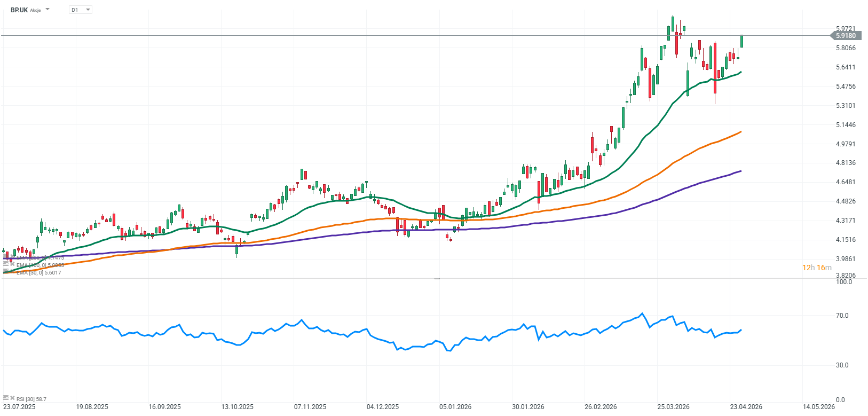Open settings for the EMA 100 indicator
Image resolution: width=868 pixels, height=416 pixels.
(x=5, y=264)
